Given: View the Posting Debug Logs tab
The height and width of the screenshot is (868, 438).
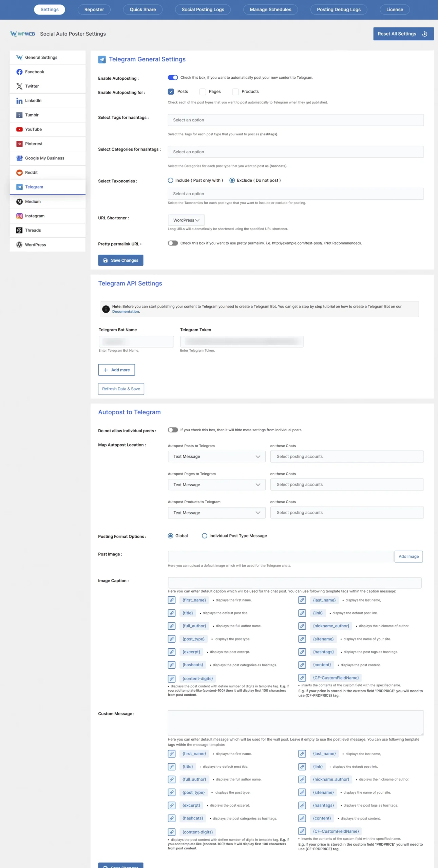Looking at the screenshot, I should (339, 9).
